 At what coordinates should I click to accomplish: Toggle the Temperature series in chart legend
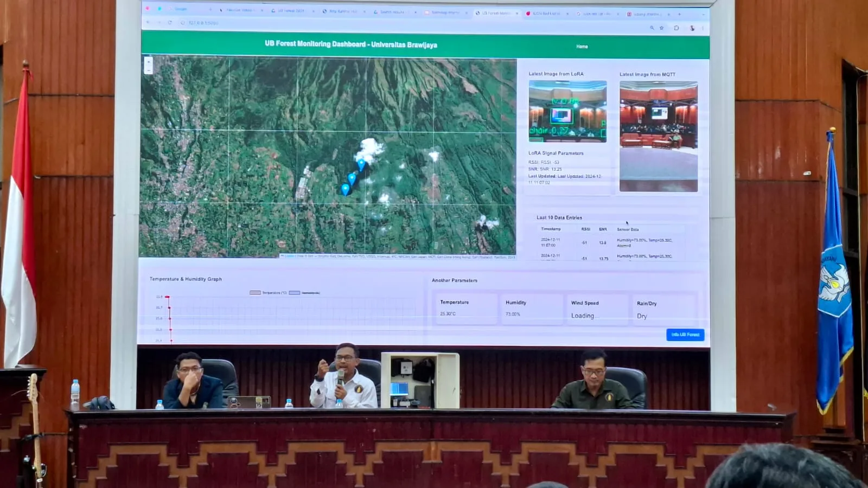point(269,293)
